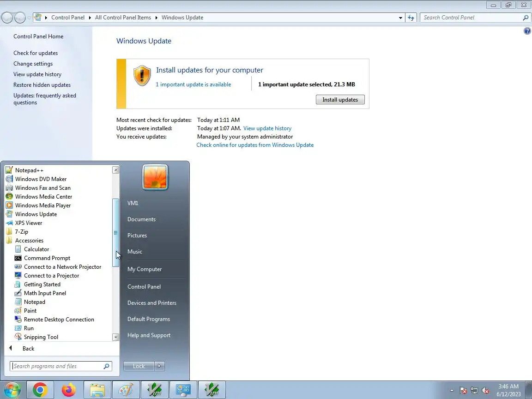
Task: Open My Computer from Start menu
Action: [145, 269]
